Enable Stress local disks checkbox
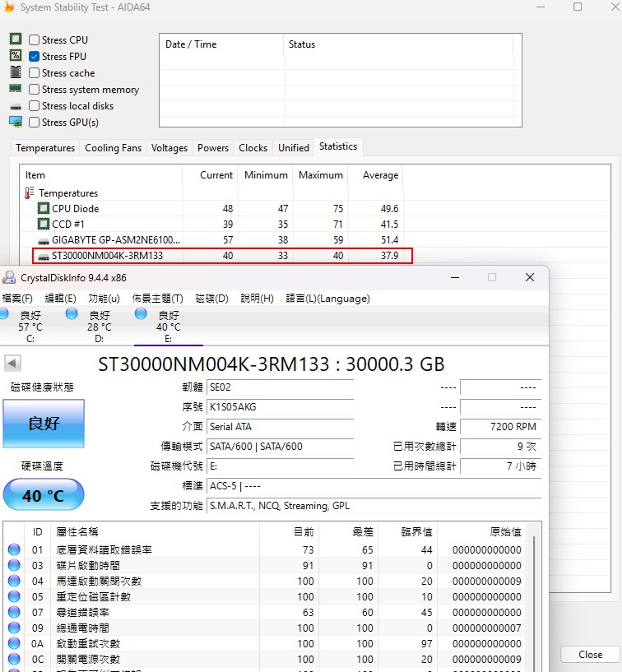The height and width of the screenshot is (672, 622). point(35,106)
